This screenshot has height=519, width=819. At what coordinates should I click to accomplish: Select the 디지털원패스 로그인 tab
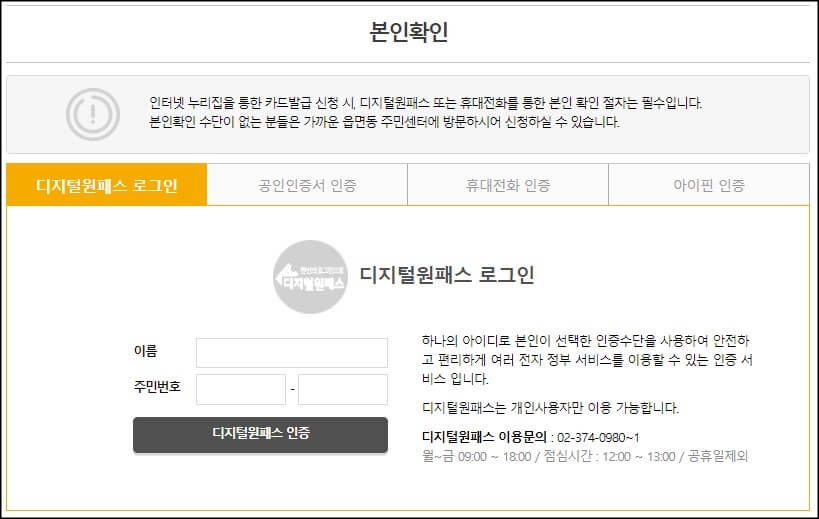(107, 185)
